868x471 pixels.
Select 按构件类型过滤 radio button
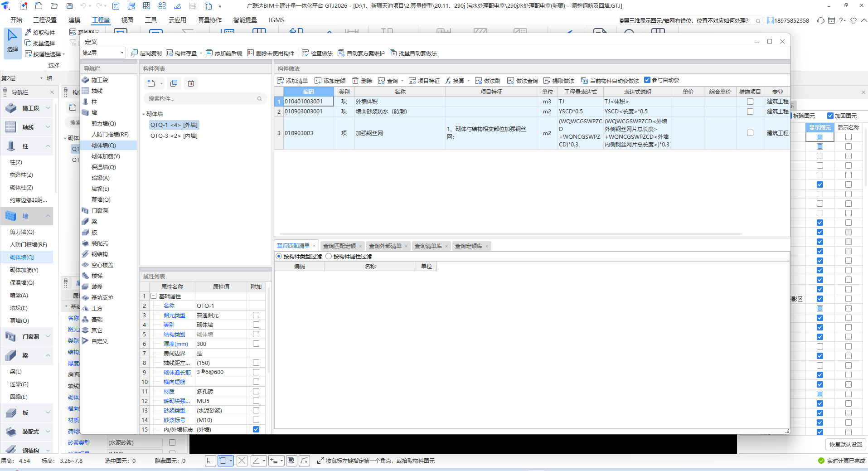[279, 256]
